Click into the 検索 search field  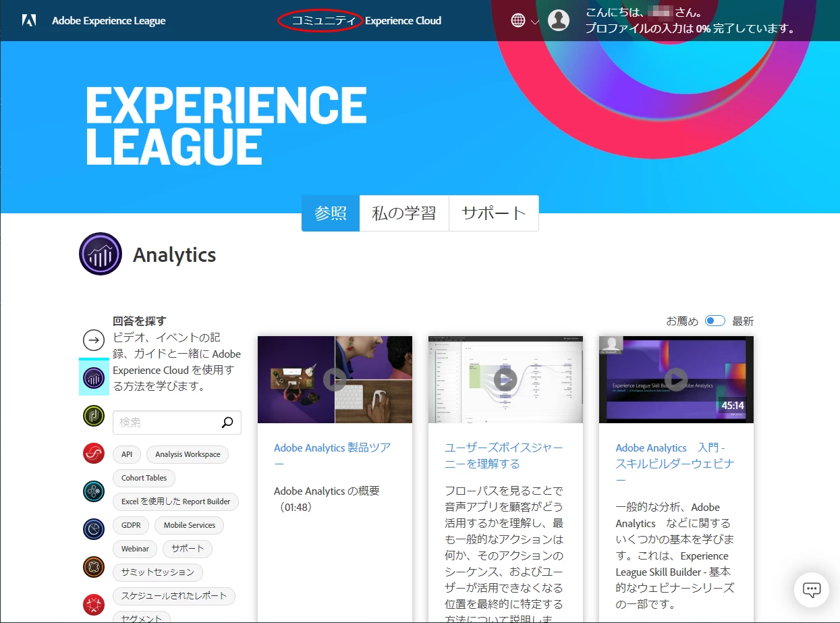pyautogui.click(x=177, y=423)
